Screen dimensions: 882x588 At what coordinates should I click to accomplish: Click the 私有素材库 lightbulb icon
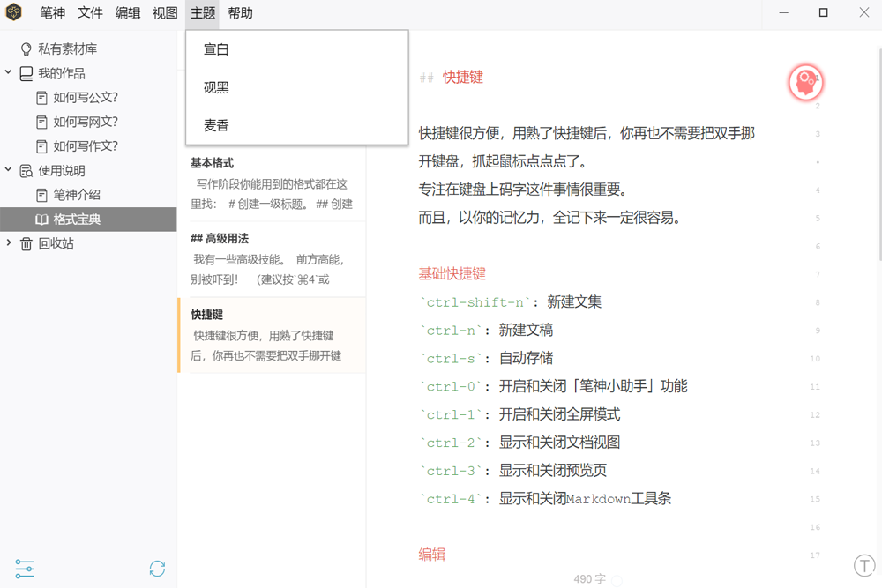(x=26, y=49)
